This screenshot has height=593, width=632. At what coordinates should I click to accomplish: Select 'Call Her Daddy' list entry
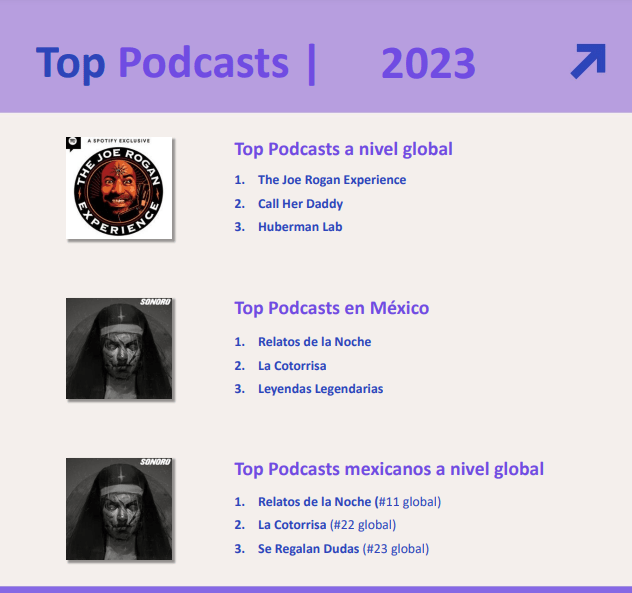coord(300,204)
